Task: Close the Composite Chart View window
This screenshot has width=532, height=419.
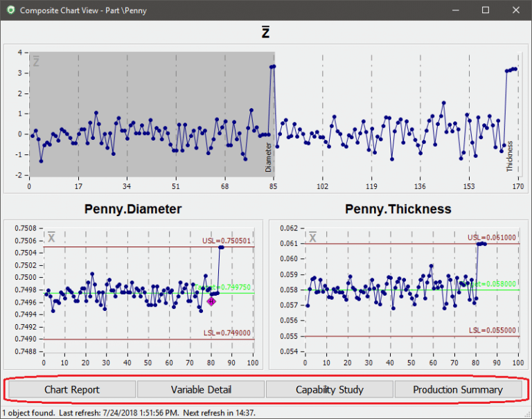Action: pos(516,10)
